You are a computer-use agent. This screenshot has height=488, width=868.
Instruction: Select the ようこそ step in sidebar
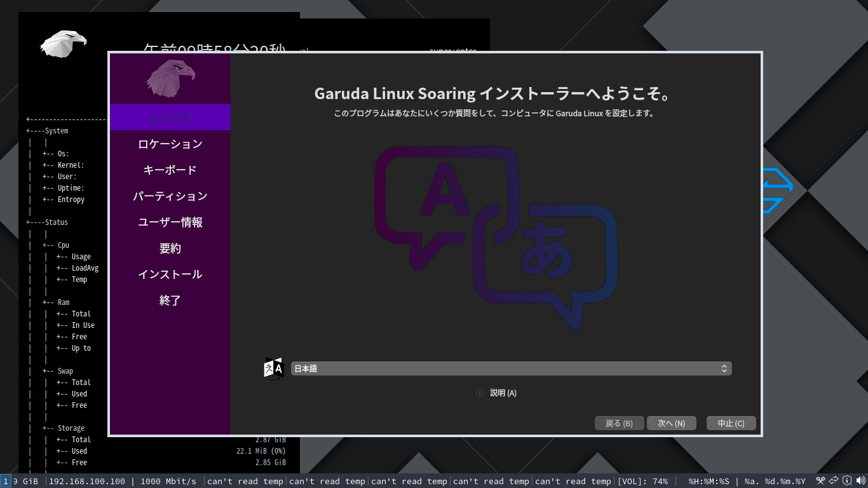click(x=170, y=118)
